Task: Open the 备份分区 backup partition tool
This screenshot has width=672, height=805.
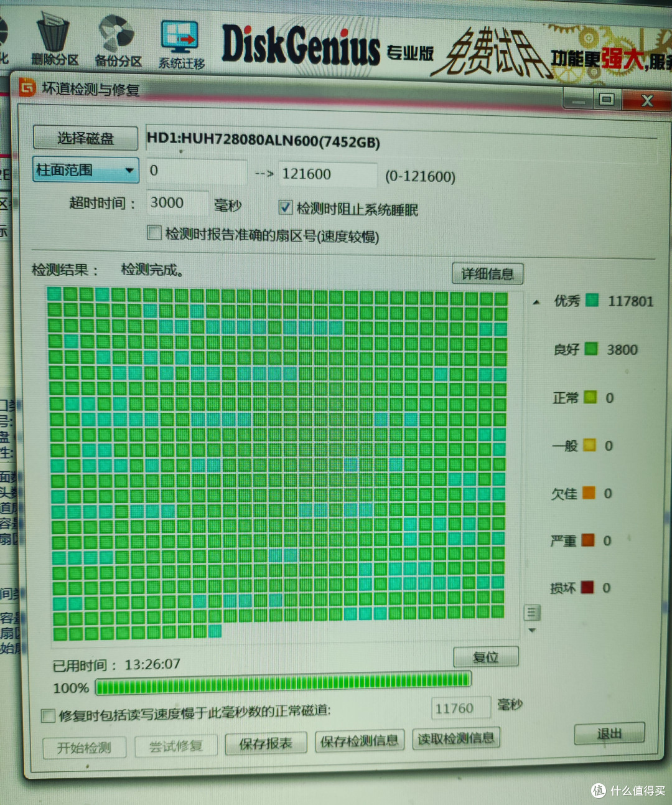Action: [118, 41]
